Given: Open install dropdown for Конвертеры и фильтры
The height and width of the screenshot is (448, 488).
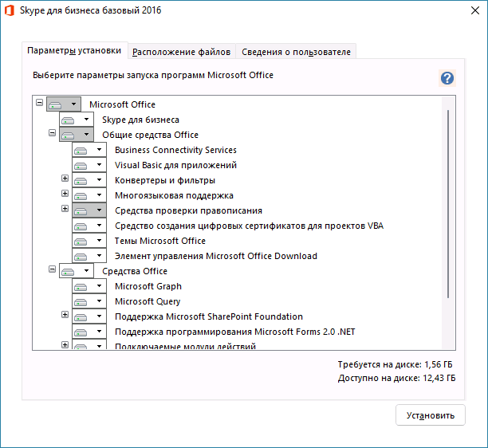Looking at the screenshot, I should 89,180.
